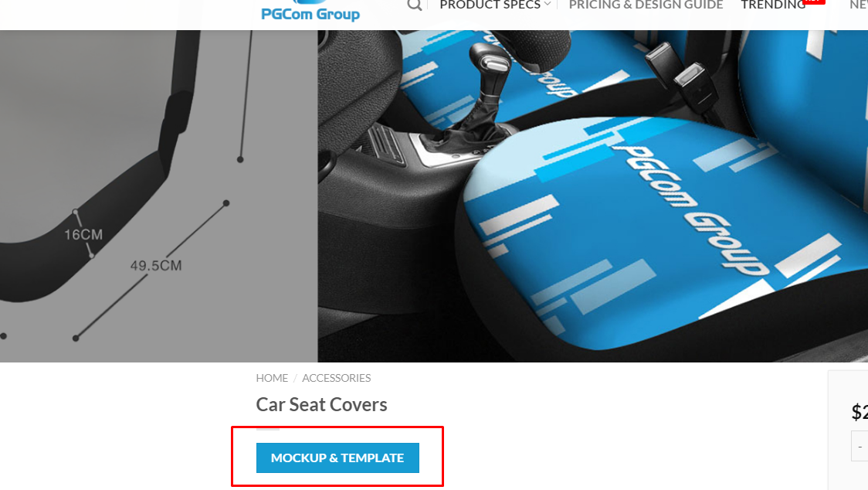Select the partially visible NE menu item
The image size is (868, 490).
(x=859, y=5)
